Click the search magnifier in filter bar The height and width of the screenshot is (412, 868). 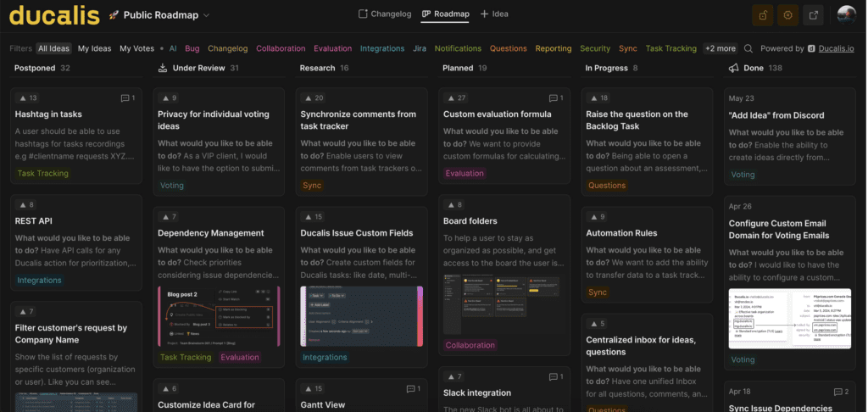[x=748, y=49]
